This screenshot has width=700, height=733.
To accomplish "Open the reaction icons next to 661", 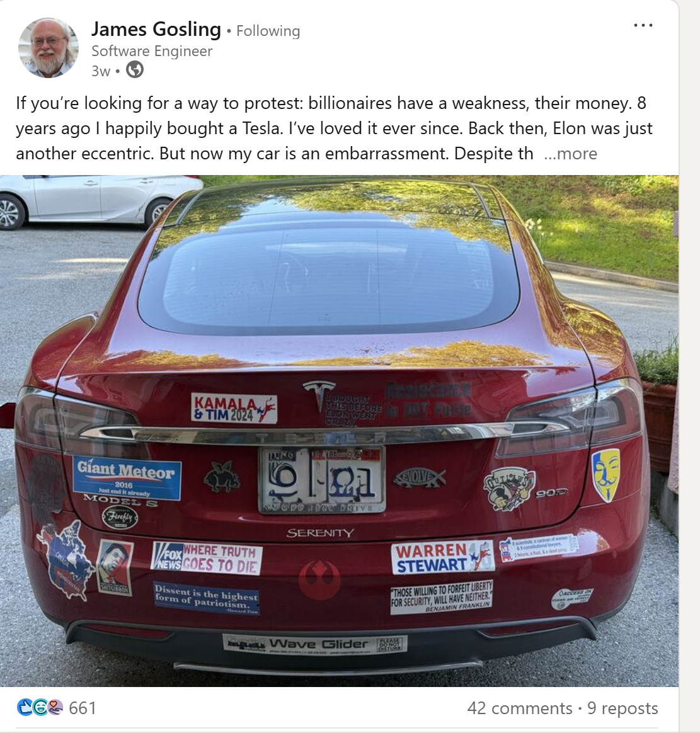I will (40, 707).
